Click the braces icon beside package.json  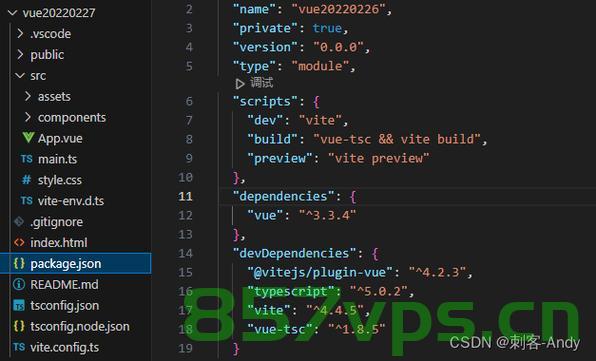(x=19, y=263)
